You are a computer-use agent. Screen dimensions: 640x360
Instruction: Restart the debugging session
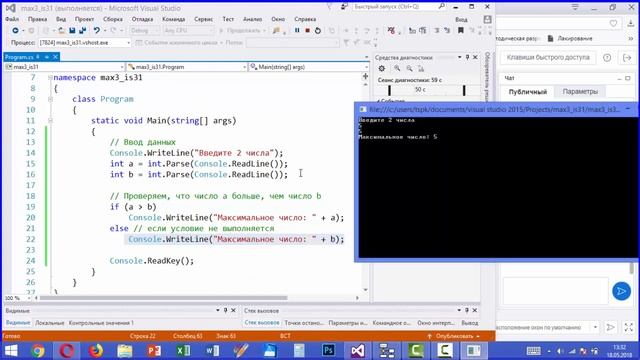coord(318,31)
